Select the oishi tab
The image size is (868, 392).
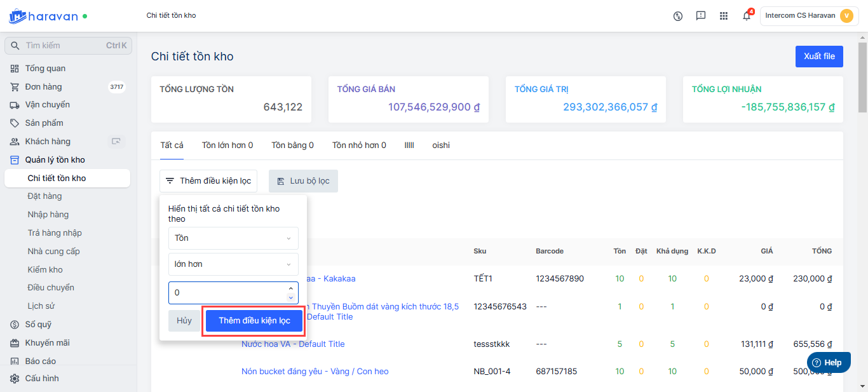(441, 145)
